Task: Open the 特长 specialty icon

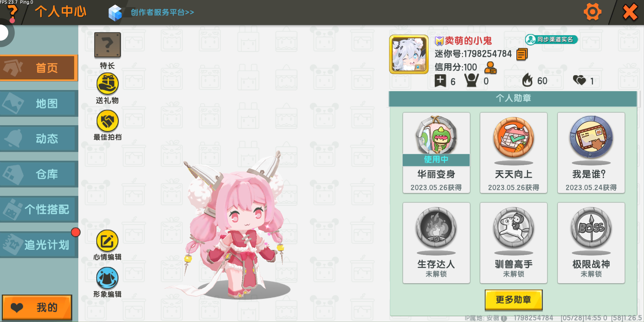Action: [x=107, y=45]
